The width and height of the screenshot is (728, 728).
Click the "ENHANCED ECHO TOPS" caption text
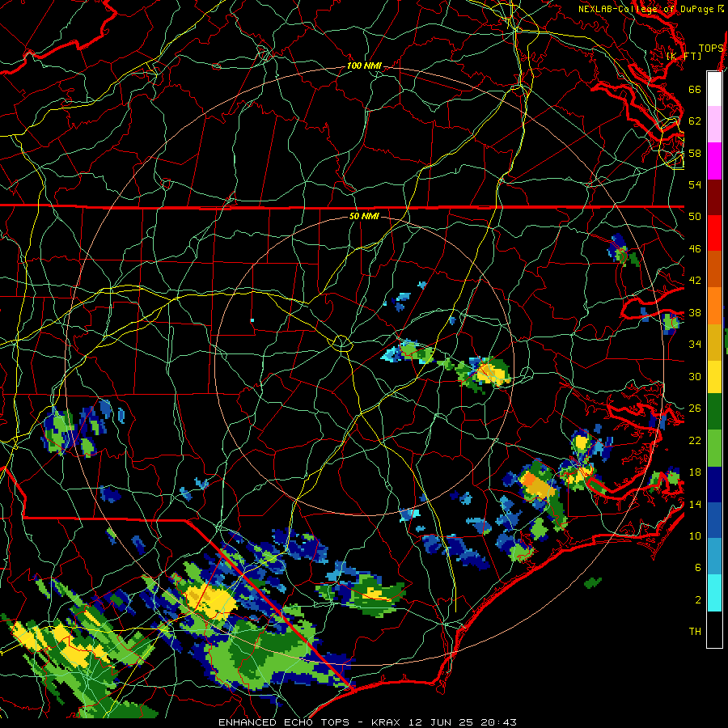283,722
